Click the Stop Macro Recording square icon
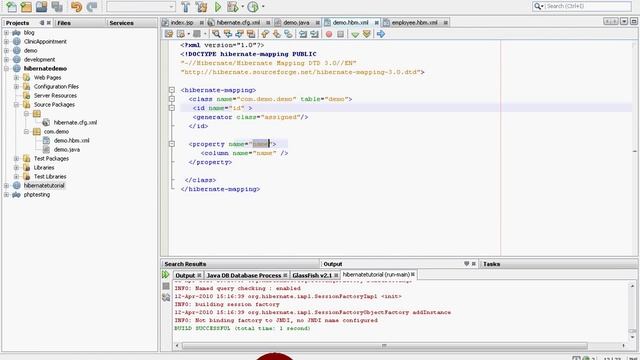640x360 pixels. [x=340, y=34]
